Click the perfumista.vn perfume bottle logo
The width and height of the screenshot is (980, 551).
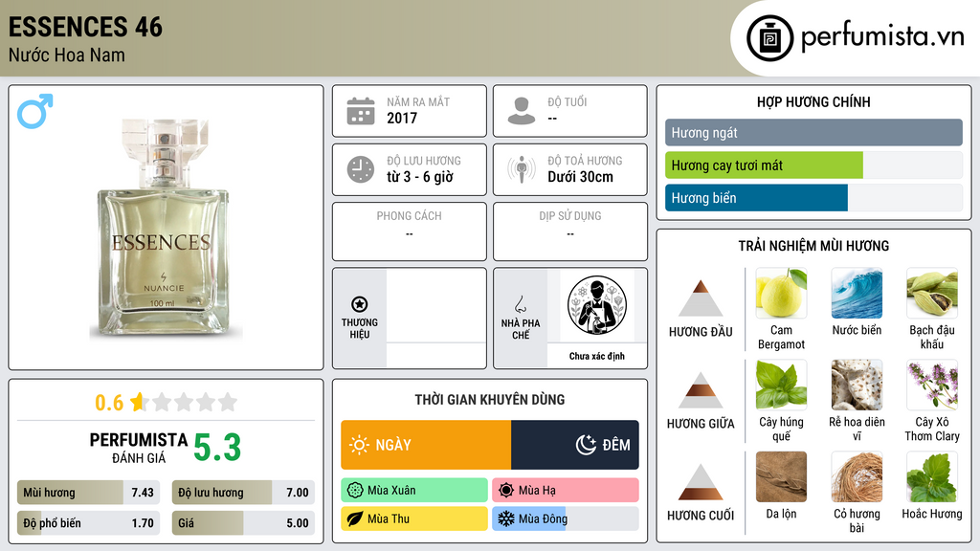coord(769,38)
